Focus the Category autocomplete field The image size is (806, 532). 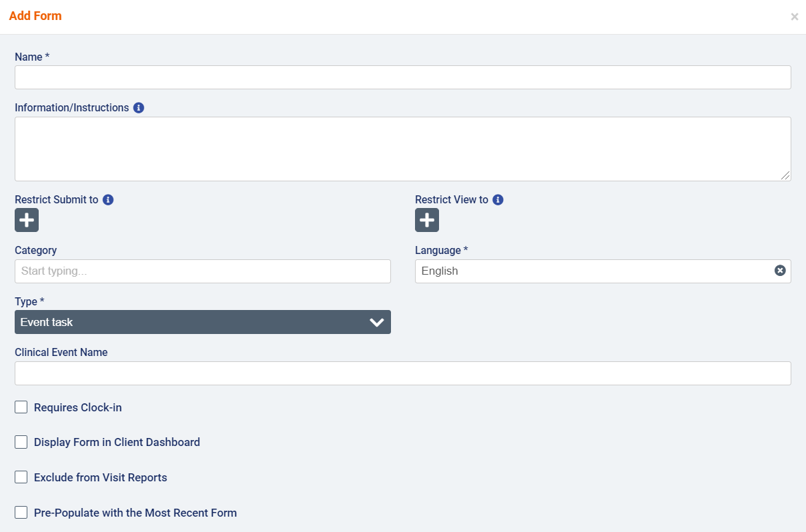pos(203,271)
